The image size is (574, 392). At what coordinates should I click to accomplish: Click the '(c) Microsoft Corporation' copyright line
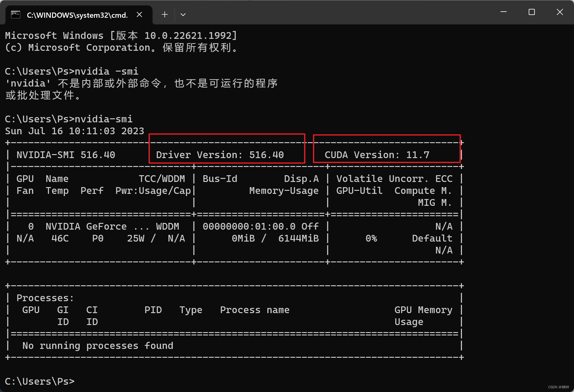point(121,48)
